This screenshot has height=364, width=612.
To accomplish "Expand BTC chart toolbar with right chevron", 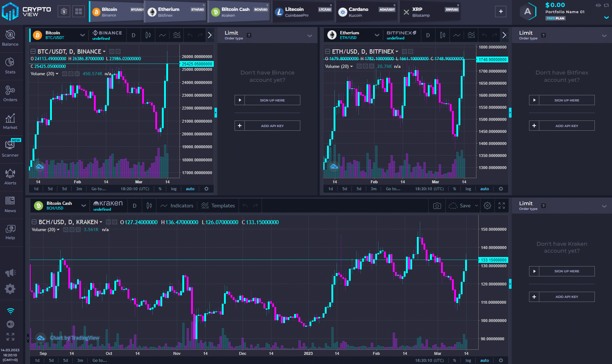I will (210, 35).
